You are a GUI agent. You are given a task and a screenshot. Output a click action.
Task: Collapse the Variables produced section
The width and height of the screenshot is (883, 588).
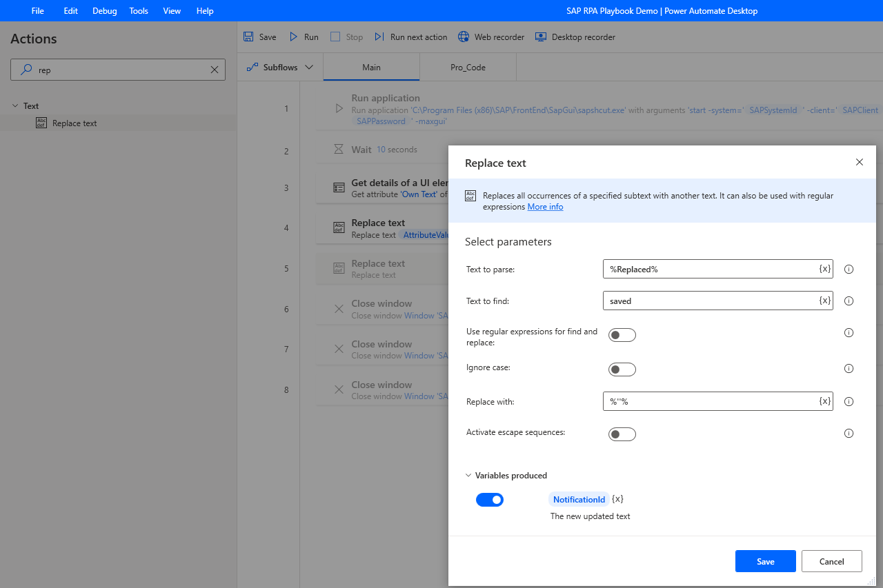click(468, 475)
